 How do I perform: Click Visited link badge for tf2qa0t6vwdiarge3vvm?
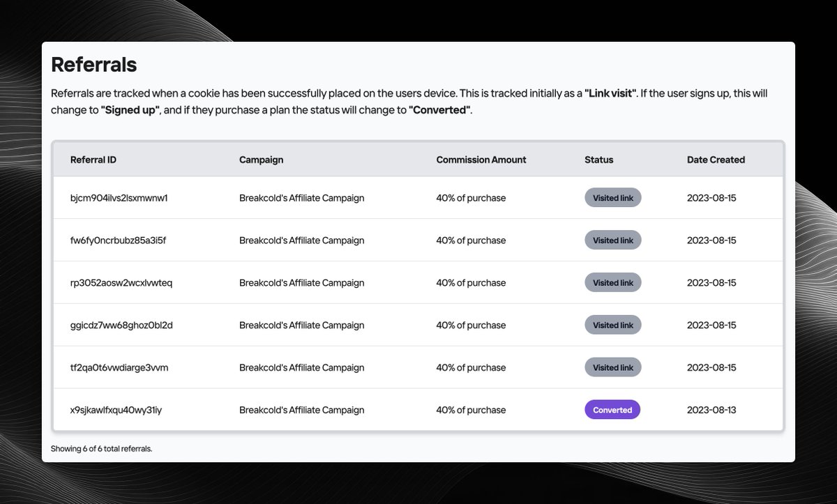coord(613,367)
